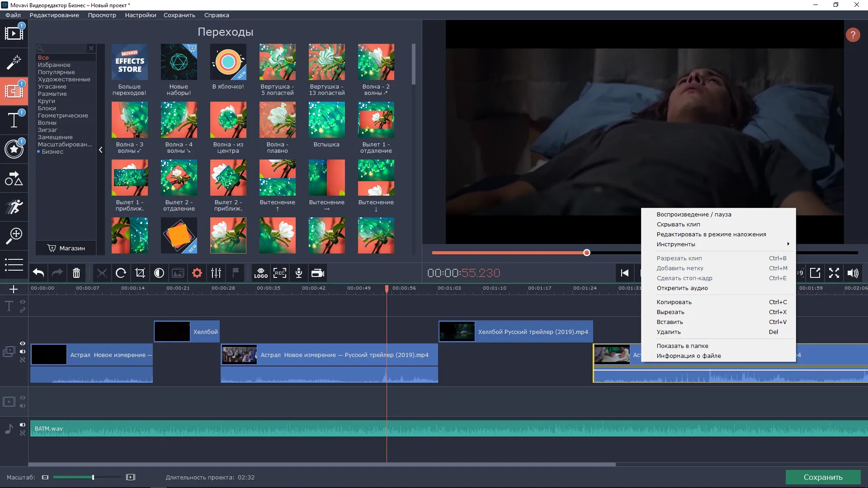
Task: Add a new track with plus
Action: click(x=14, y=289)
